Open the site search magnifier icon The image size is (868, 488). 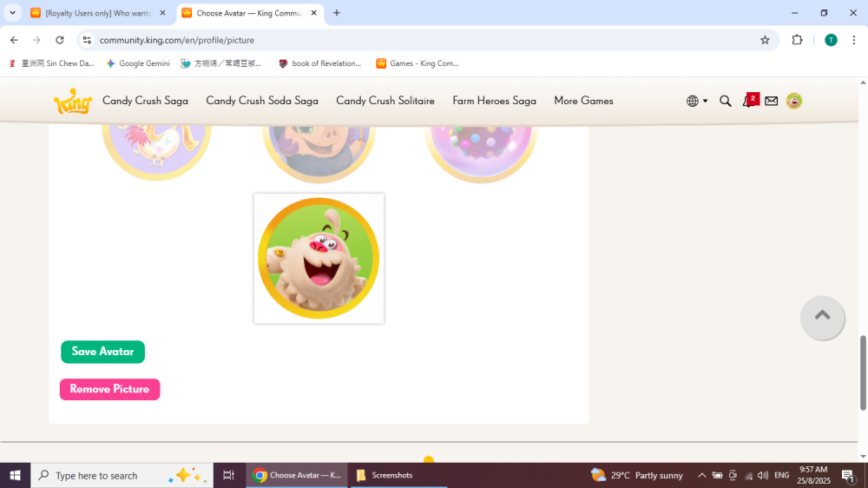tap(725, 101)
